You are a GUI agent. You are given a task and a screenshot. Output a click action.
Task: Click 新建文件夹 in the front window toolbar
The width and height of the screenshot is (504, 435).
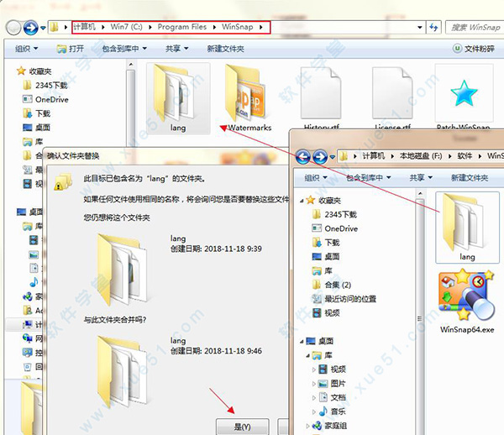point(469,178)
